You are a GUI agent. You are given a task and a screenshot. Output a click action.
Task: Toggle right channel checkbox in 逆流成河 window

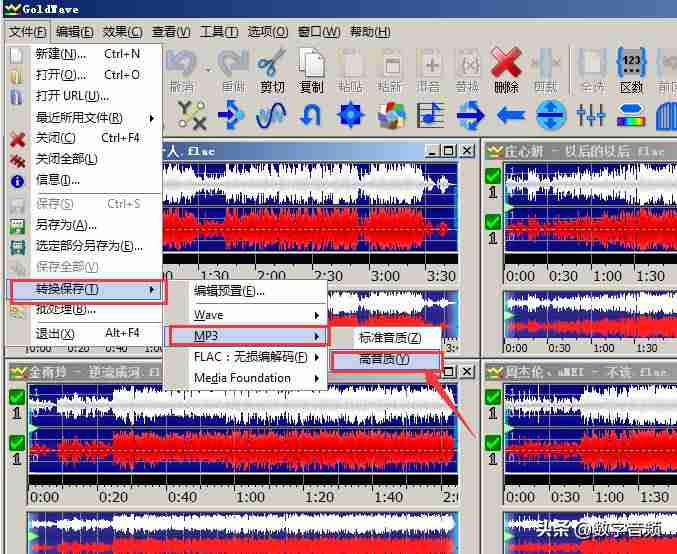coord(17,443)
